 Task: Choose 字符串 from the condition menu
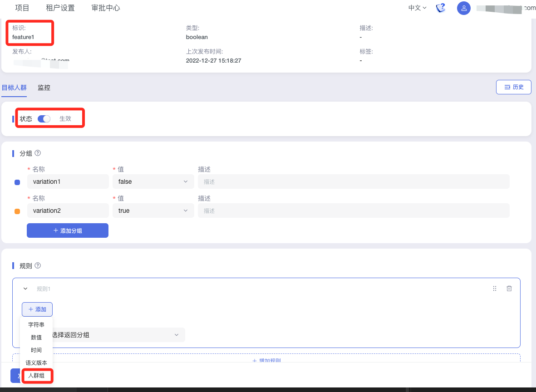[36, 325]
